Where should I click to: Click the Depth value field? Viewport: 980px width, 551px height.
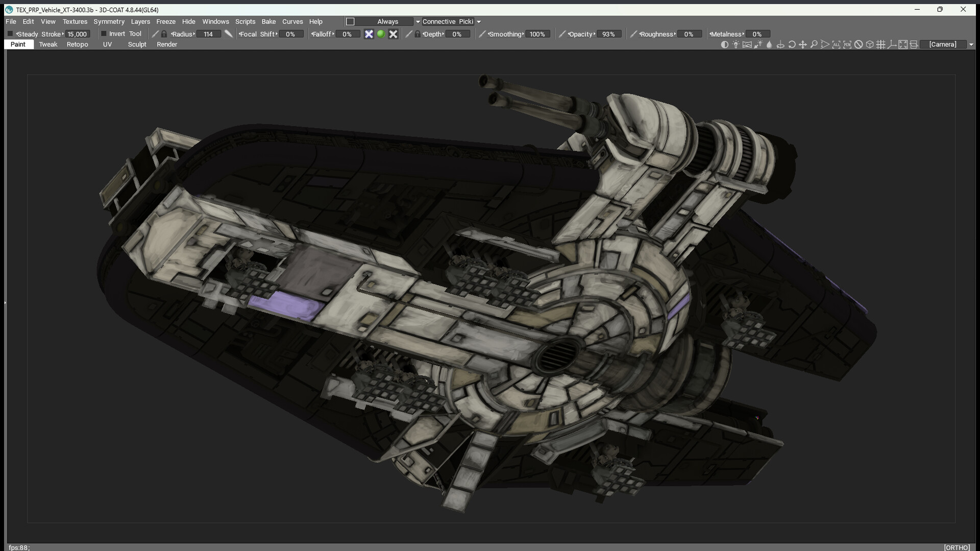[x=457, y=34]
